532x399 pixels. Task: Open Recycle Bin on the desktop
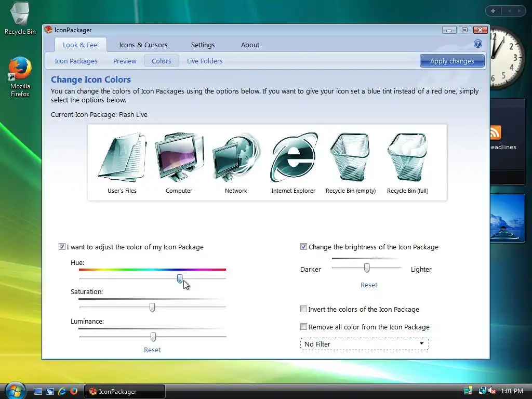point(20,18)
